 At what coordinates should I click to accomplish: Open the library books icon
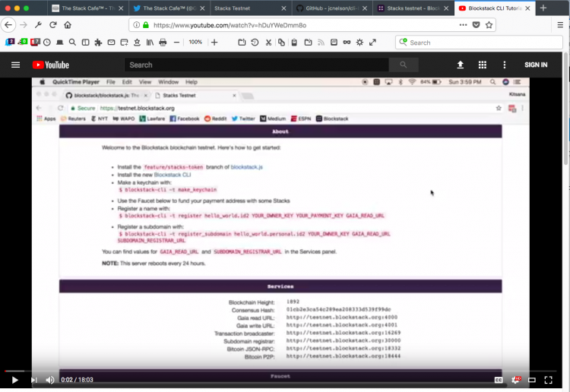(150, 43)
